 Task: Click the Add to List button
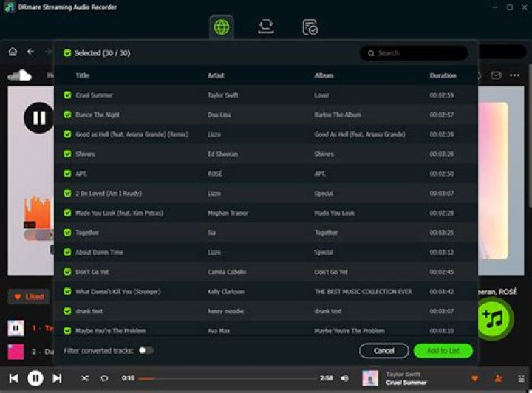tap(443, 351)
